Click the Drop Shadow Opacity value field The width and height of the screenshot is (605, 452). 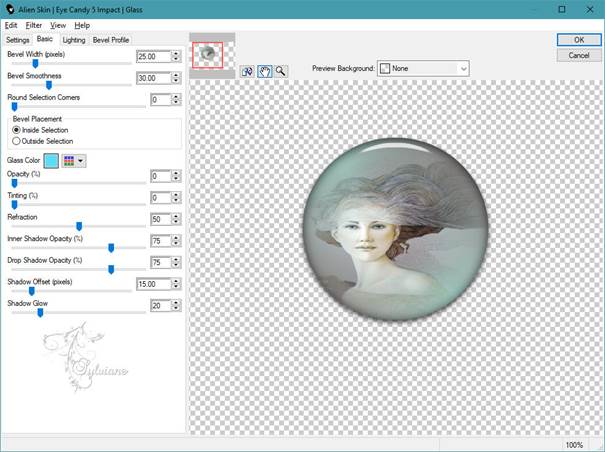pyautogui.click(x=161, y=263)
